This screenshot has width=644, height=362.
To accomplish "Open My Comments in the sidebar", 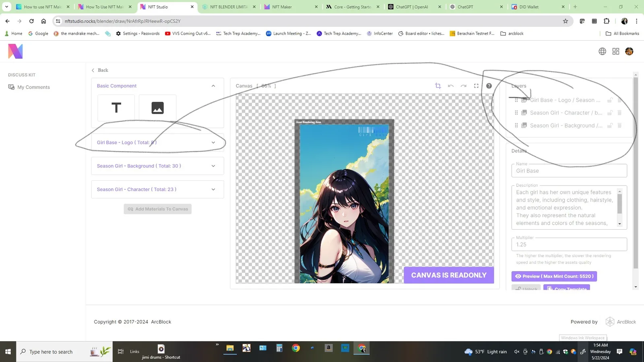I will tap(29, 87).
